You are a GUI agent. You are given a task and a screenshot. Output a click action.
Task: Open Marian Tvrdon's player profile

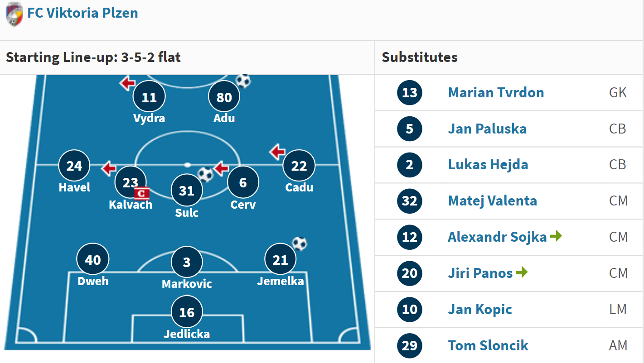click(496, 92)
